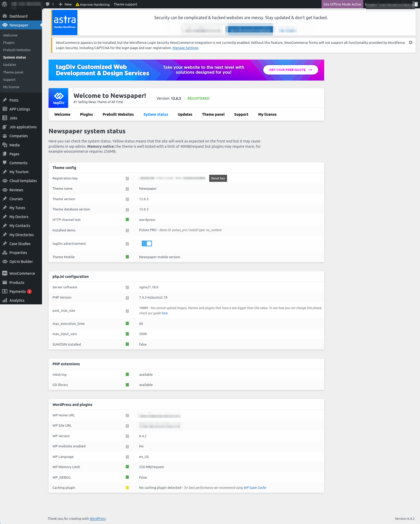420x524 pixels.
Task: Open the post_max_size guide 'here' link
Action: tap(165, 313)
